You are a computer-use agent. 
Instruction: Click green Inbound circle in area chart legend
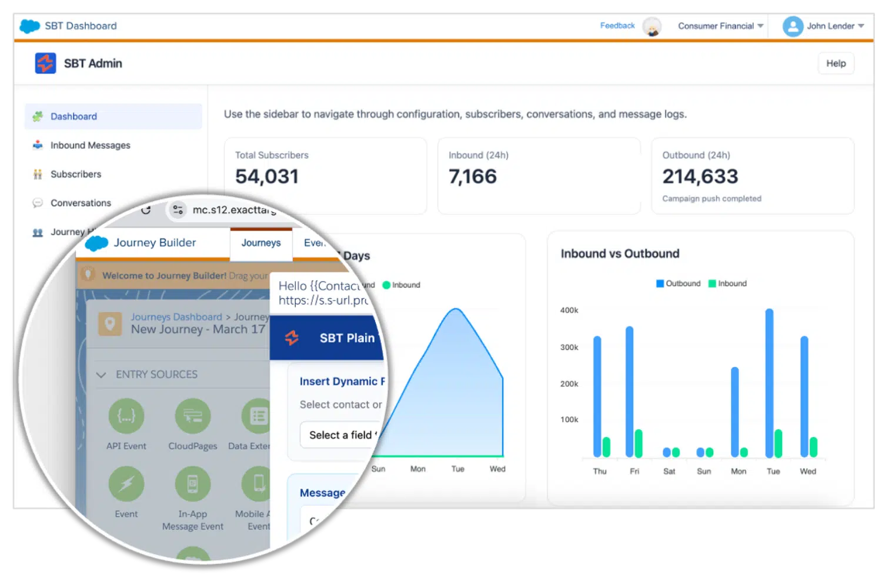pos(386,285)
